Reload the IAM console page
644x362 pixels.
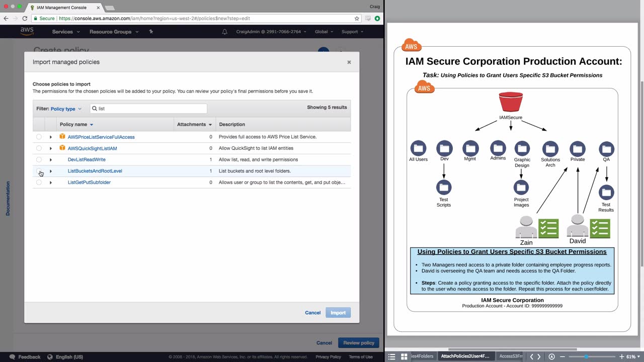[x=25, y=18]
